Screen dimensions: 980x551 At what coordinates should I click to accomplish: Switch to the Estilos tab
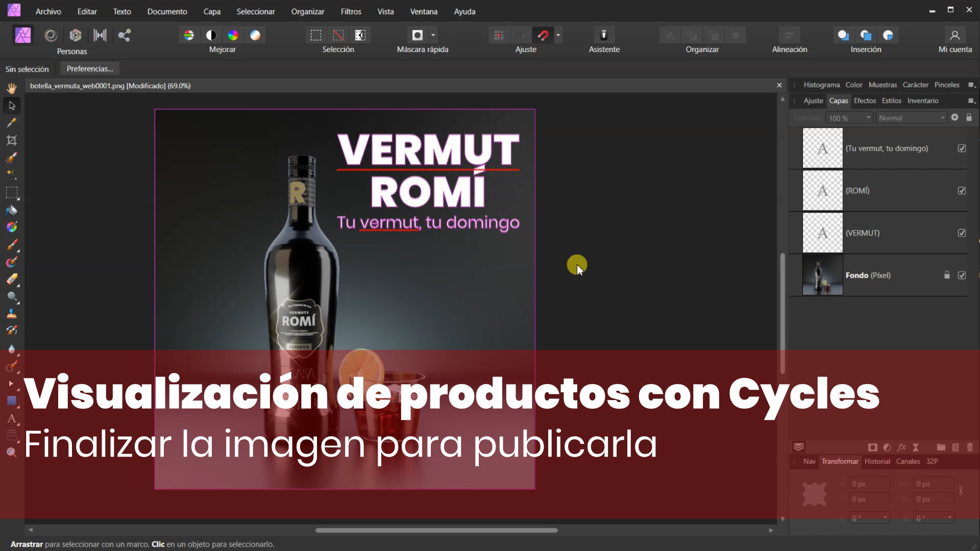[x=891, y=101]
